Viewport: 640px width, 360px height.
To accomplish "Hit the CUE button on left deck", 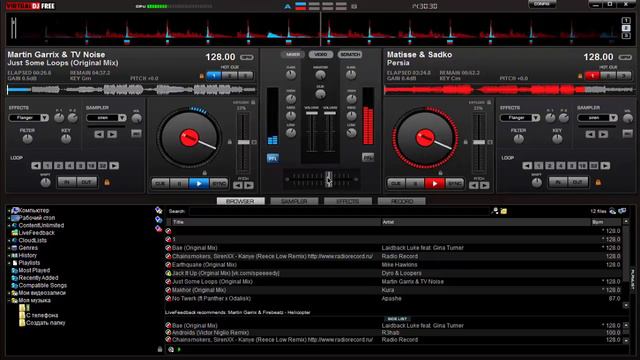I will [160, 184].
